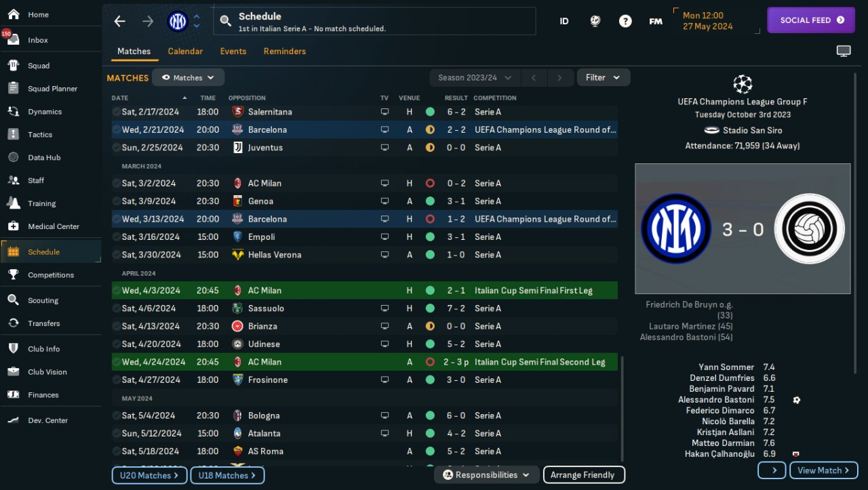Open the Medical Center section
868x490 pixels.
[53, 226]
